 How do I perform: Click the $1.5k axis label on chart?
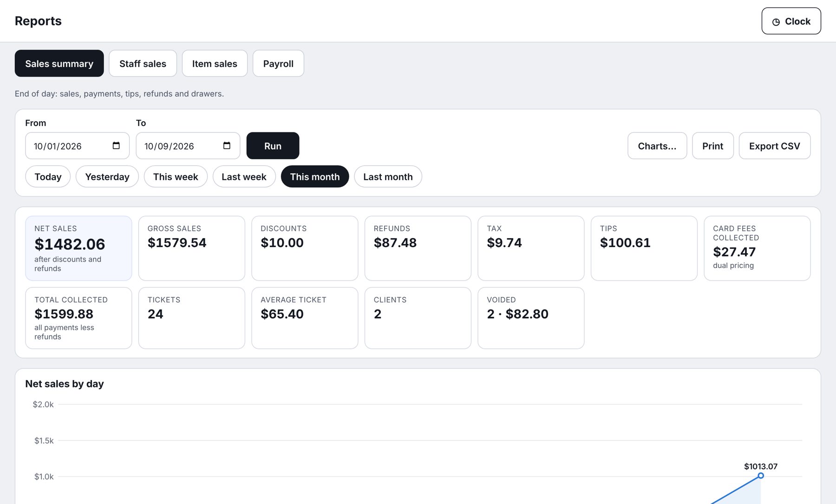click(44, 440)
